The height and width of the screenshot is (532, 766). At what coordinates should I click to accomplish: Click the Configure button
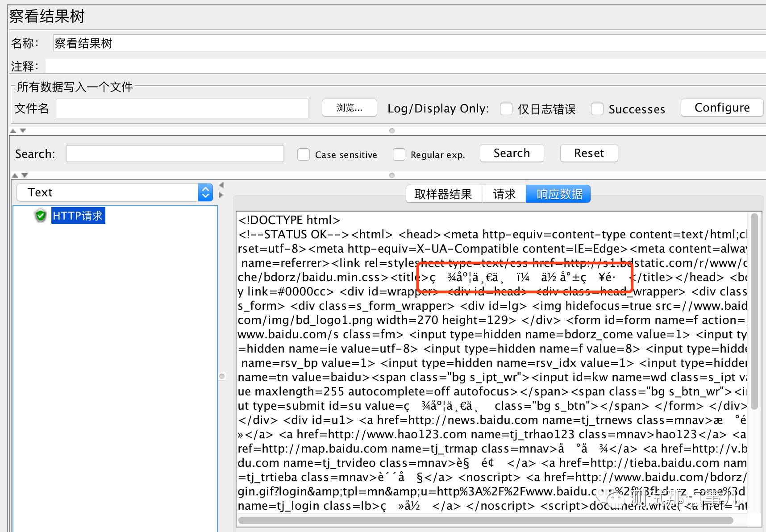click(x=722, y=108)
